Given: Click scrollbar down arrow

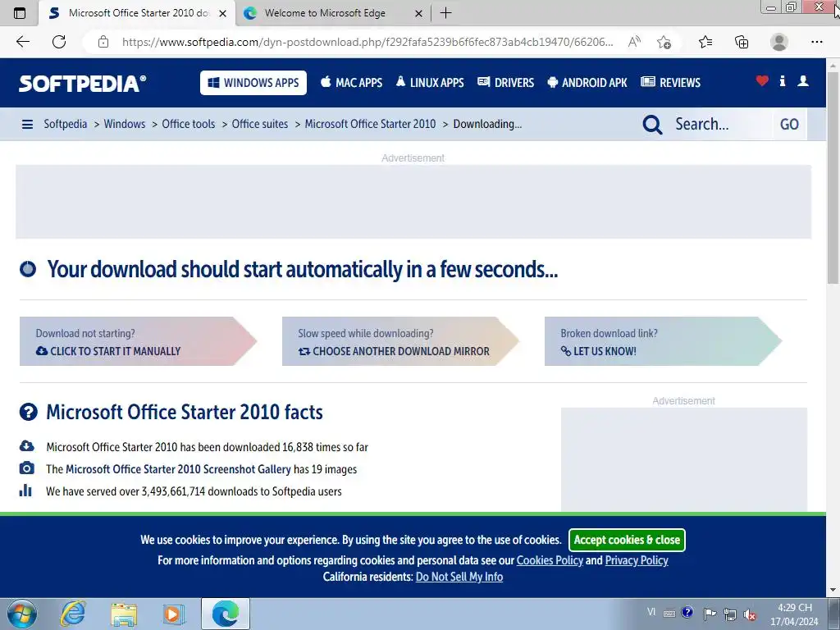Looking at the screenshot, I should [x=833, y=591].
